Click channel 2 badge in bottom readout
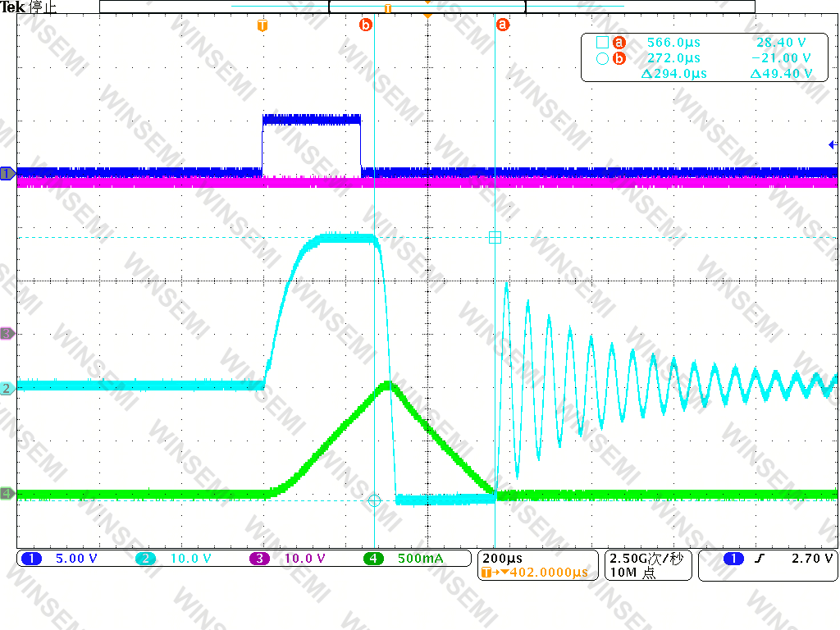Viewport: 840px width, 630px height. click(x=146, y=559)
